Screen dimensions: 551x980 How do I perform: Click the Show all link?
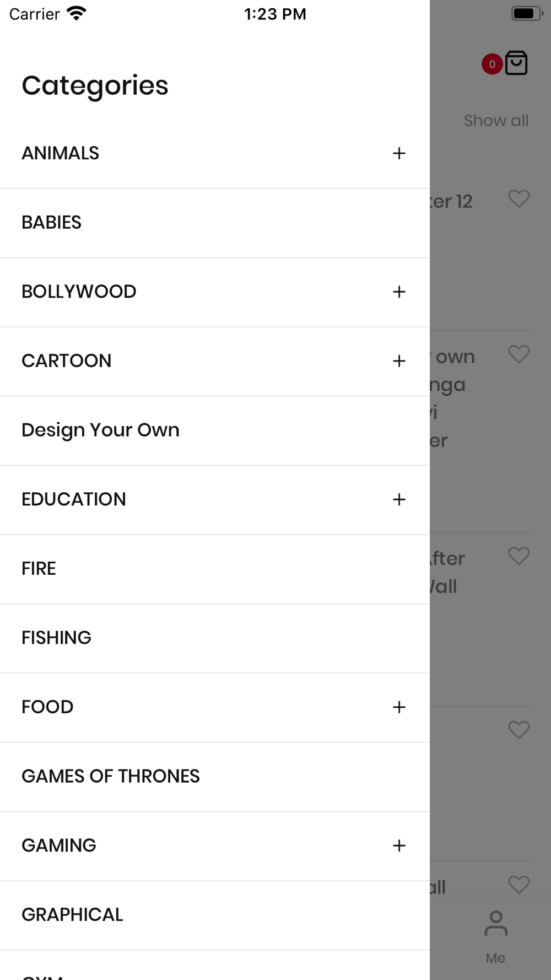(496, 120)
